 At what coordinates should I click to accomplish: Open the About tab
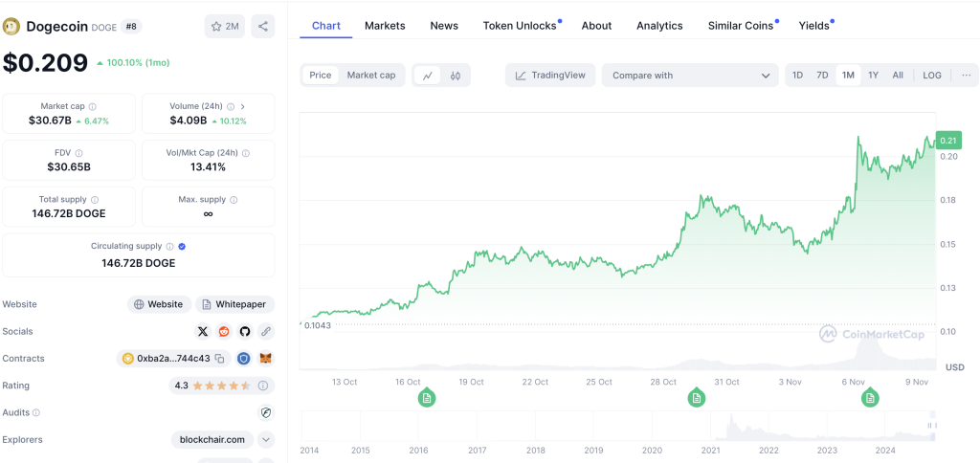click(596, 26)
